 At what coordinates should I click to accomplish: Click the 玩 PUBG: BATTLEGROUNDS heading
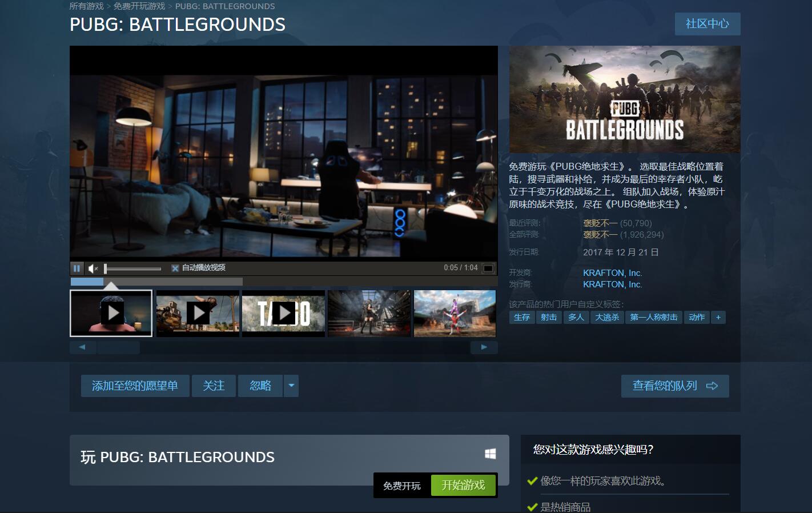pos(178,457)
